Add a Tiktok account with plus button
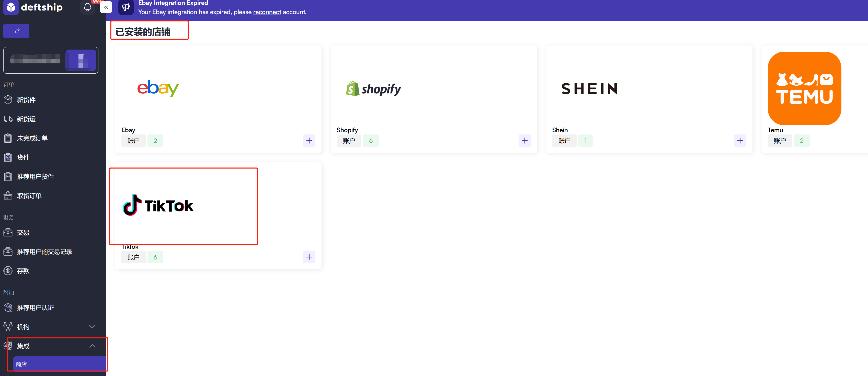 click(x=309, y=257)
